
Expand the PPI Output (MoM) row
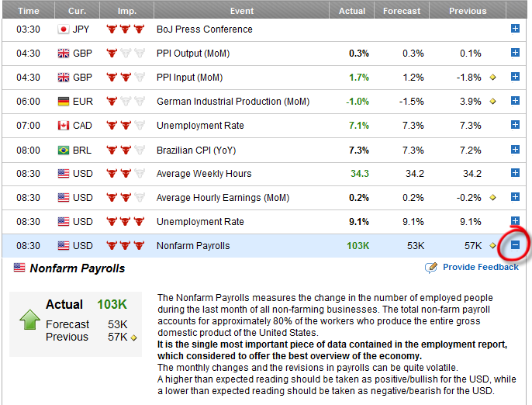(515, 53)
